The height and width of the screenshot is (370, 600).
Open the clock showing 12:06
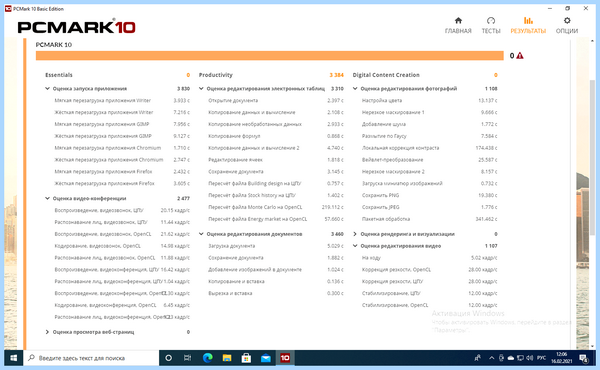pyautogui.click(x=561, y=358)
